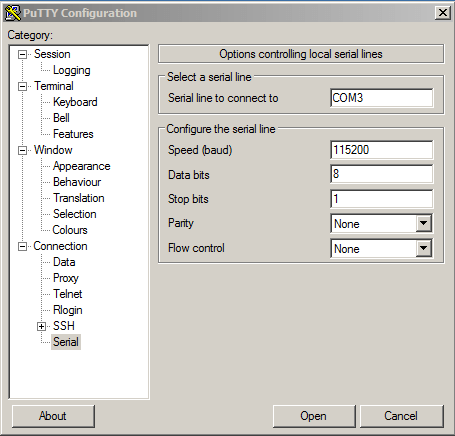Collapse the Terminal tree node
Image resolution: width=455 pixels, height=436 pixels.
(x=22, y=86)
